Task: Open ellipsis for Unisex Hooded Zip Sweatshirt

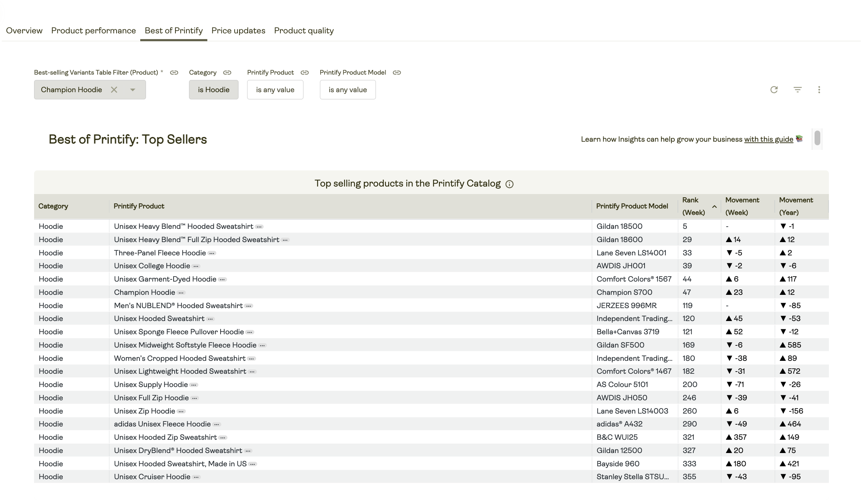Action: [x=223, y=438]
